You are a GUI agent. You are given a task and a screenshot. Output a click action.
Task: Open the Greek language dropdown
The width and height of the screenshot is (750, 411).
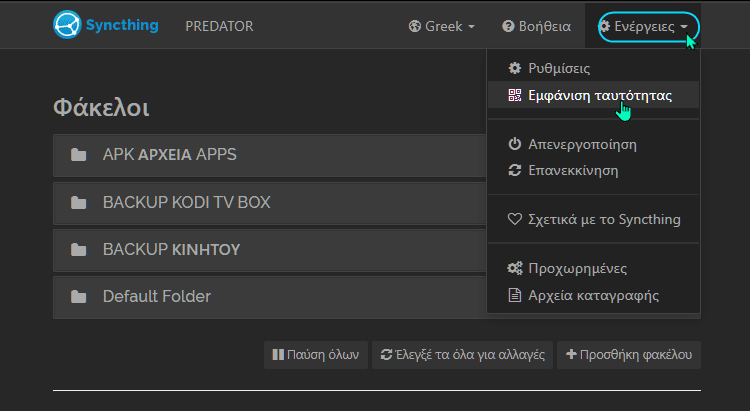click(x=441, y=26)
